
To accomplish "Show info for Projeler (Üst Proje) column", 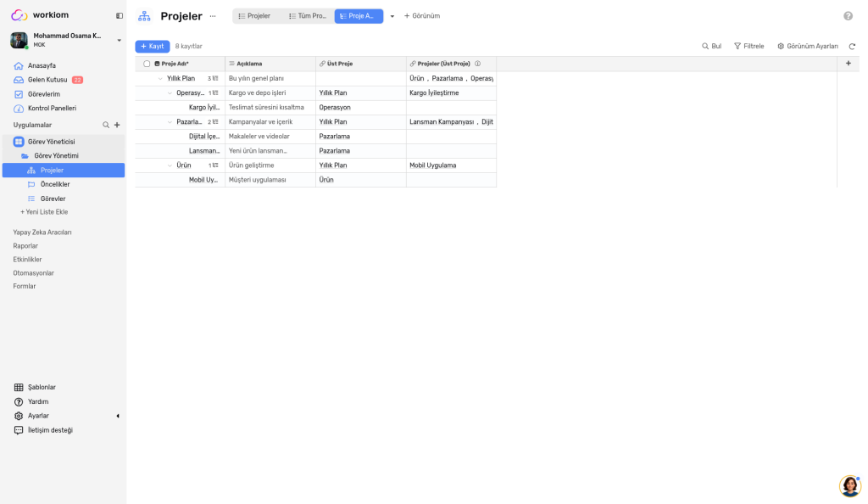I will [477, 64].
